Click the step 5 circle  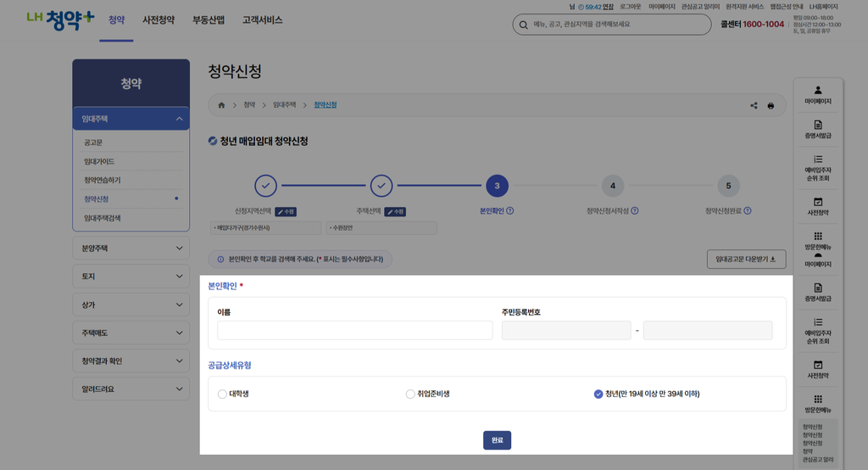coord(728,186)
